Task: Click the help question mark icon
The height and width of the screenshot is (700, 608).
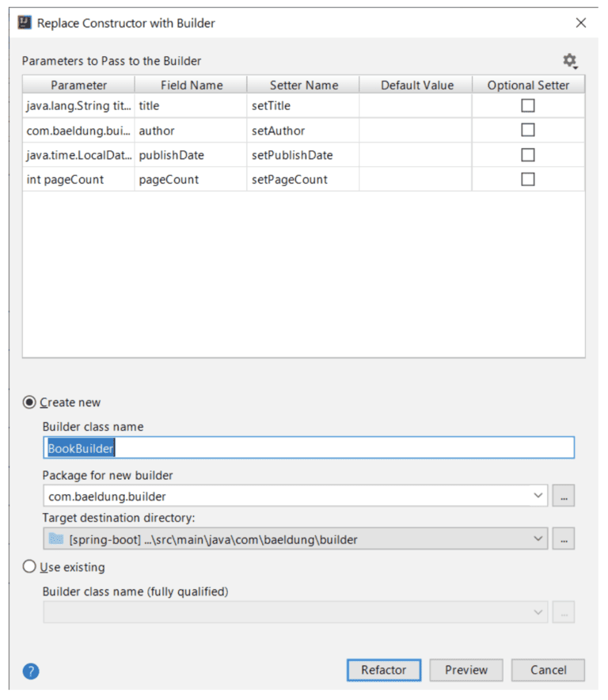Action: tap(29, 670)
